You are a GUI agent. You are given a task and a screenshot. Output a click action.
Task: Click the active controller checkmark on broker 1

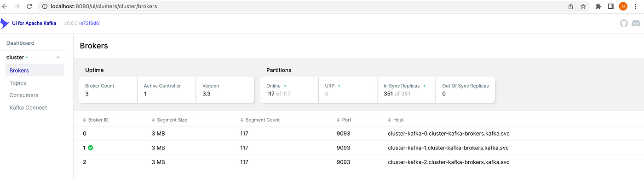point(91,148)
